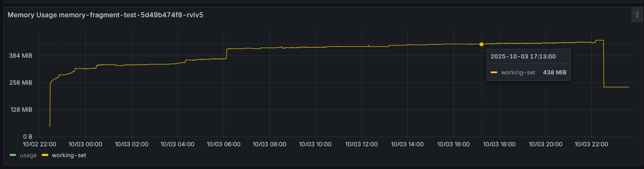Click the yellow series marker inside the tooltip
Viewport: 644px width, 169px height.
pyautogui.click(x=494, y=72)
